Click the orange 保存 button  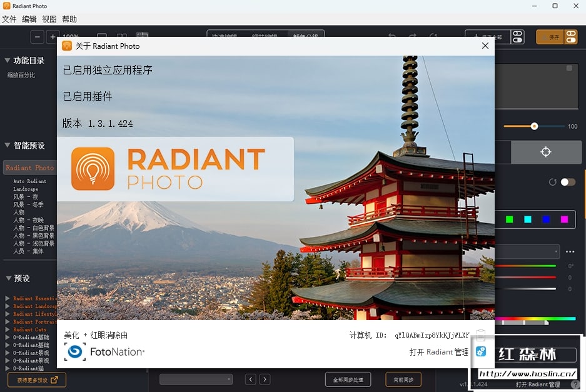(x=550, y=37)
